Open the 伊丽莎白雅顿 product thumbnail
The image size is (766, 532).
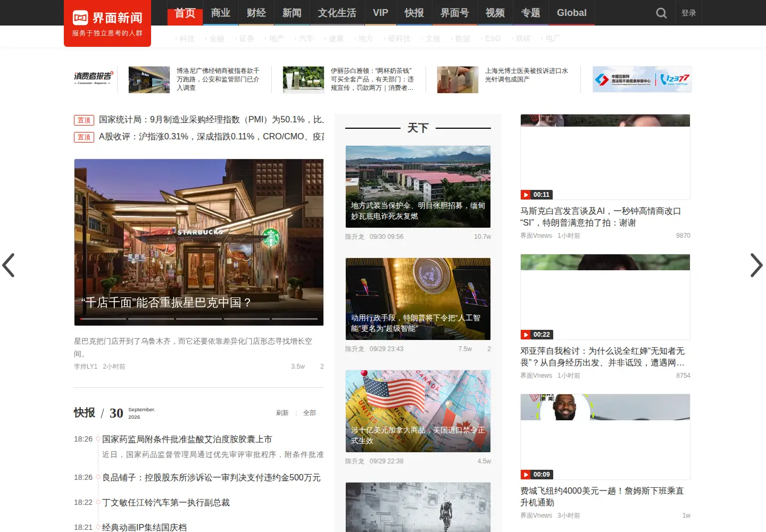point(303,80)
